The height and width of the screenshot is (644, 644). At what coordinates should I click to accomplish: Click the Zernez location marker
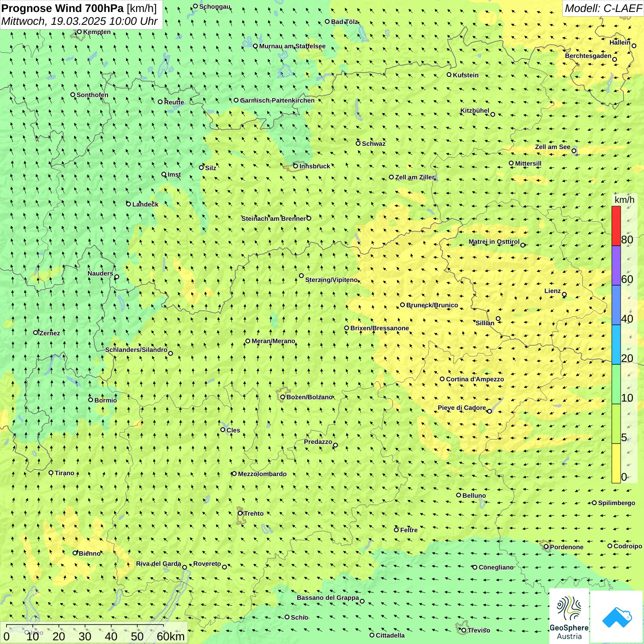[x=36, y=333]
